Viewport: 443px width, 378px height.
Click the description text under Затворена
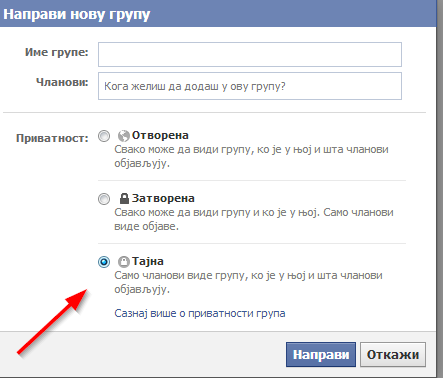point(254,219)
